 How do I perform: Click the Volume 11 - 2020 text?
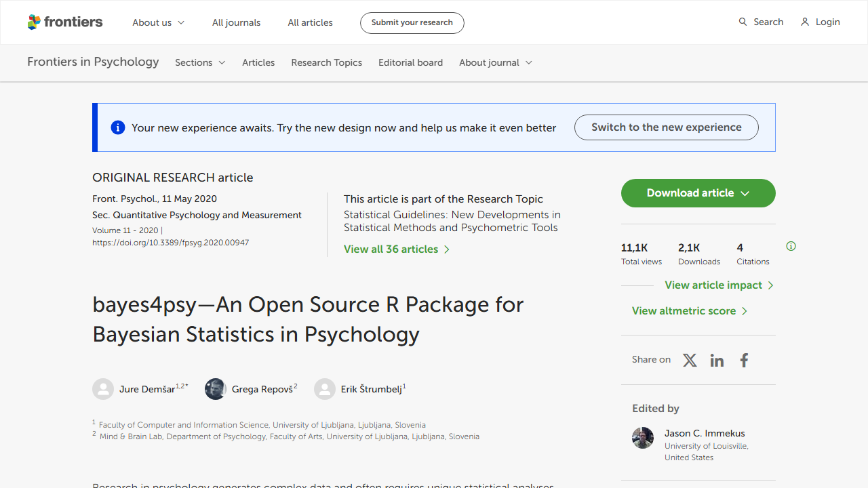[125, 230]
